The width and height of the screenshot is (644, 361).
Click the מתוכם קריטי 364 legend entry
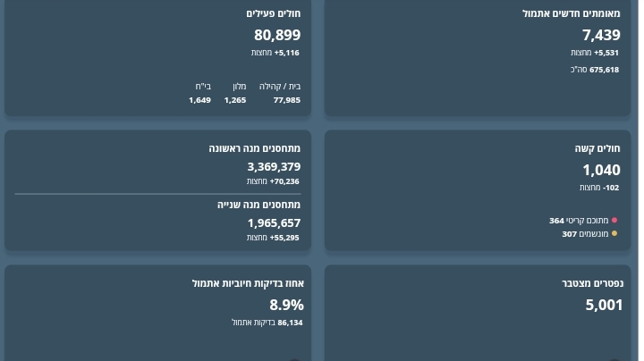click(x=579, y=220)
